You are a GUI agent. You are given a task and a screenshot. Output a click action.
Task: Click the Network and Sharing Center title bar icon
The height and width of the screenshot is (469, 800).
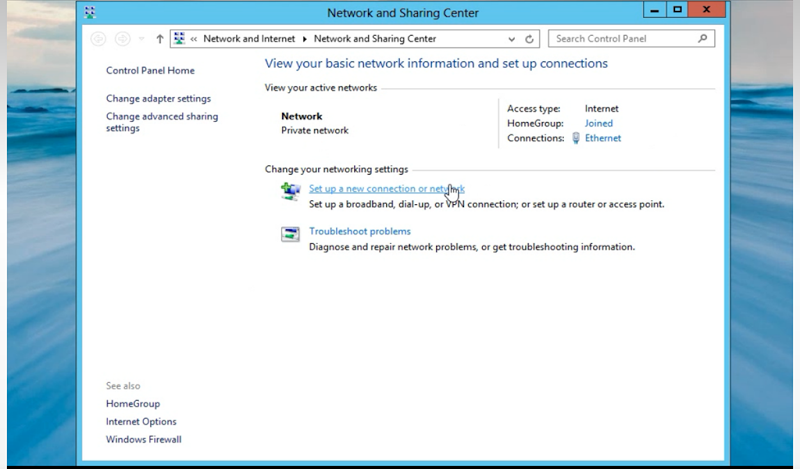(x=92, y=13)
